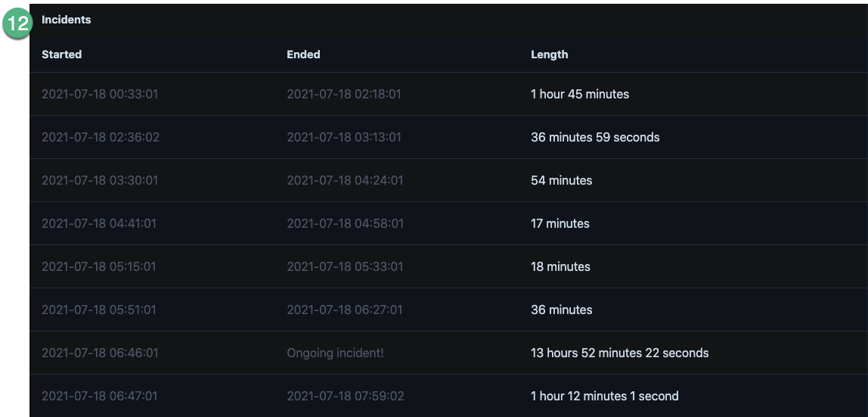Viewport: 868px width, 417px height.
Task: Select end time 2021-07-18 02:18:01
Action: pos(344,94)
